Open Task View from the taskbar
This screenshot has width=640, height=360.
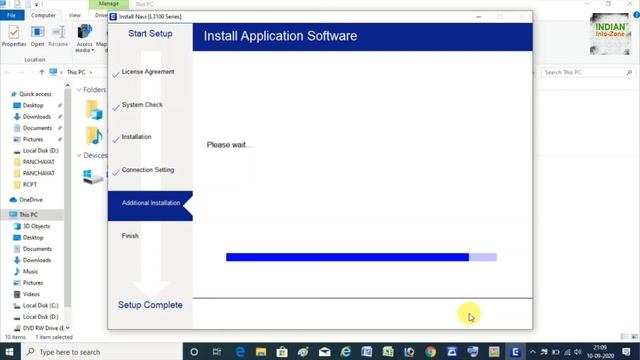(216, 352)
